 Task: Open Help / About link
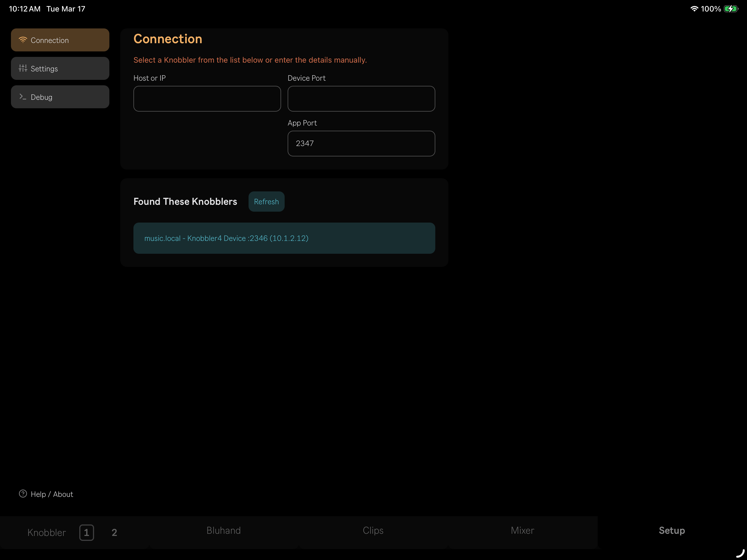click(x=52, y=494)
